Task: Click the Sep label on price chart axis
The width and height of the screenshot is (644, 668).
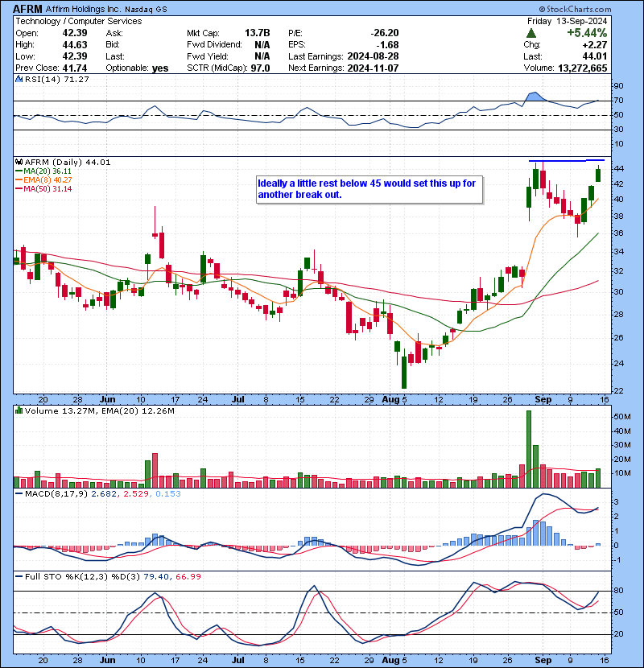Action: pos(543,400)
